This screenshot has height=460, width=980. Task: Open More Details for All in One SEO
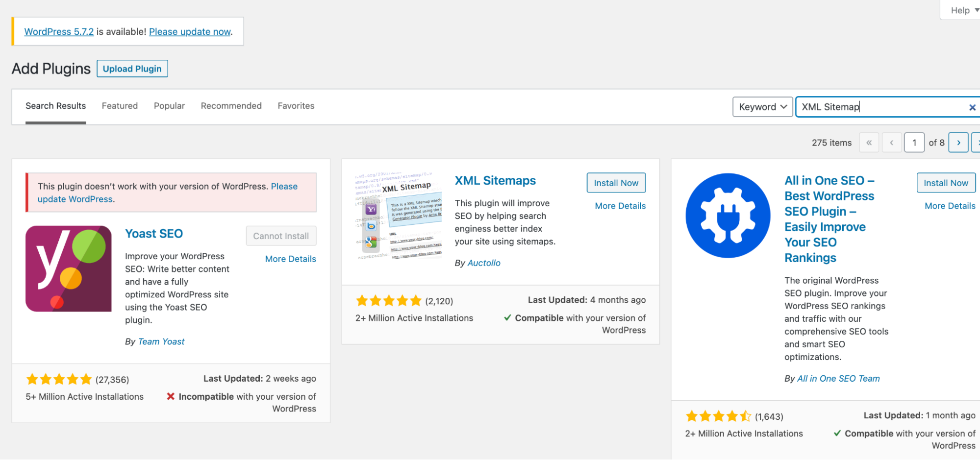pos(950,206)
